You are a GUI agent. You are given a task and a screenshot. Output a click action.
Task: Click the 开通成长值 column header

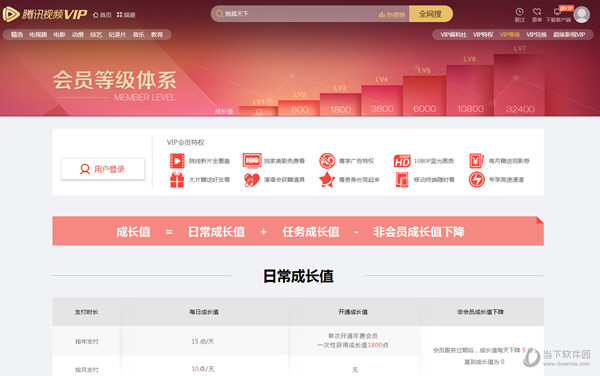pos(353,312)
